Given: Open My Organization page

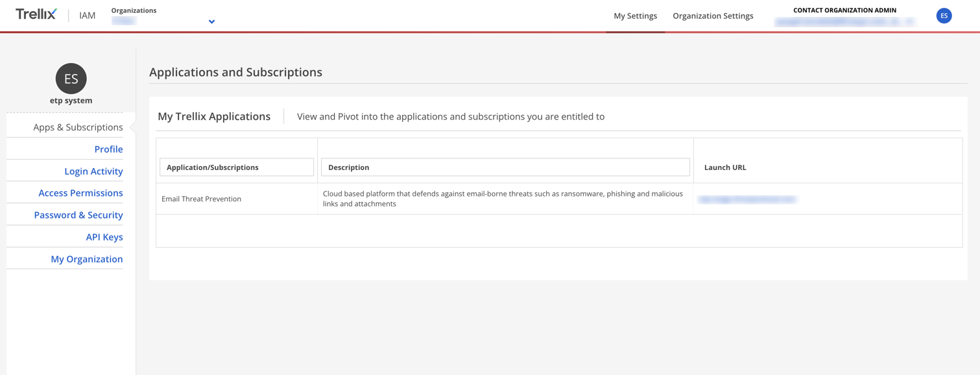Looking at the screenshot, I should click(x=87, y=259).
